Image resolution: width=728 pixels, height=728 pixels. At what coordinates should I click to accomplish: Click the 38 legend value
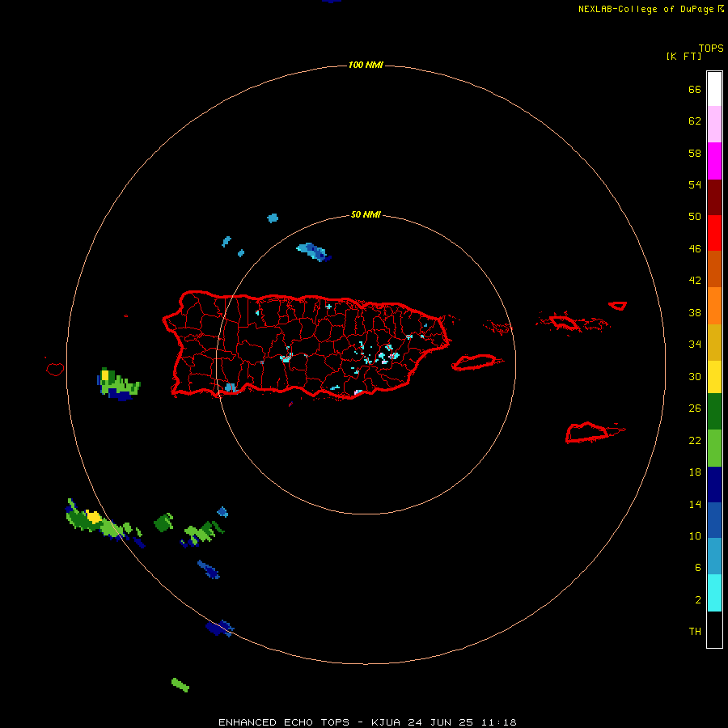coord(695,313)
